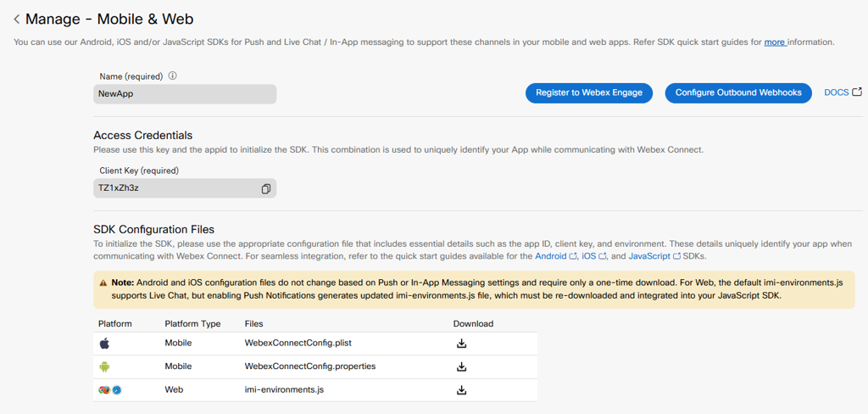Select WebexConnectConfig.plist file name

[298, 343]
